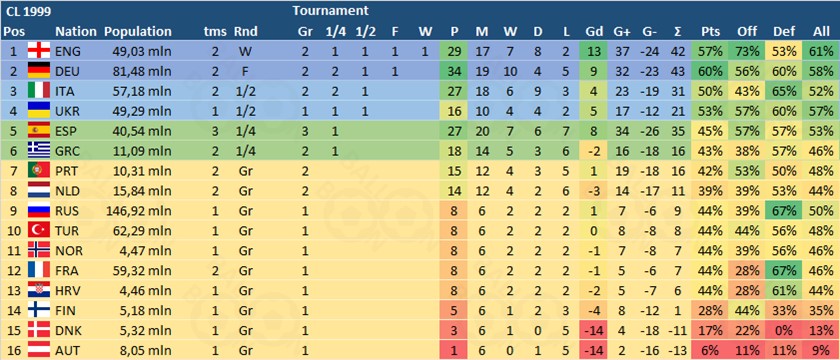Image resolution: width=840 pixels, height=360 pixels.
Task: Select the Ukraine flag icon
Action: click(x=38, y=111)
